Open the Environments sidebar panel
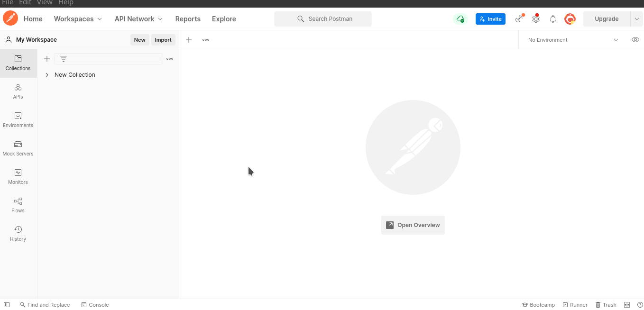 [18, 120]
